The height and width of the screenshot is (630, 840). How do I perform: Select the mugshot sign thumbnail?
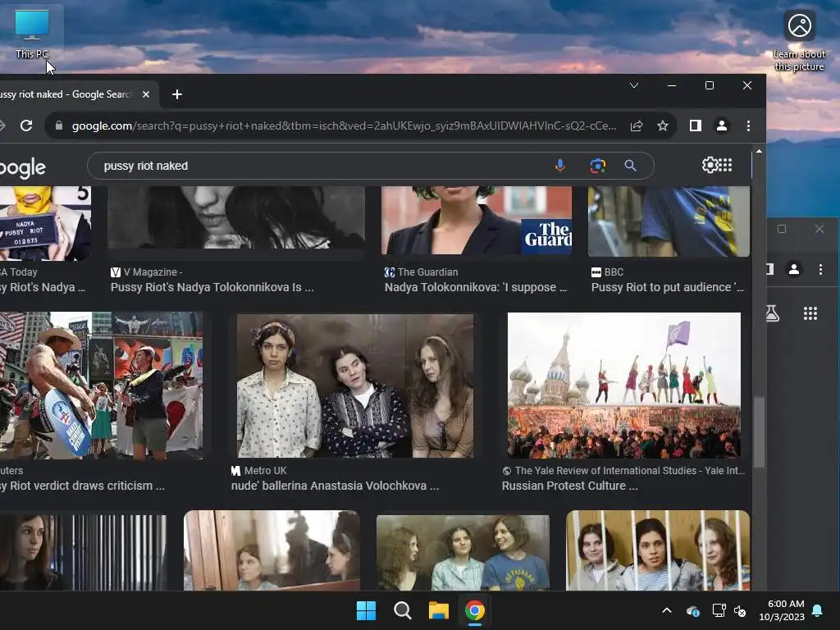coord(46,223)
